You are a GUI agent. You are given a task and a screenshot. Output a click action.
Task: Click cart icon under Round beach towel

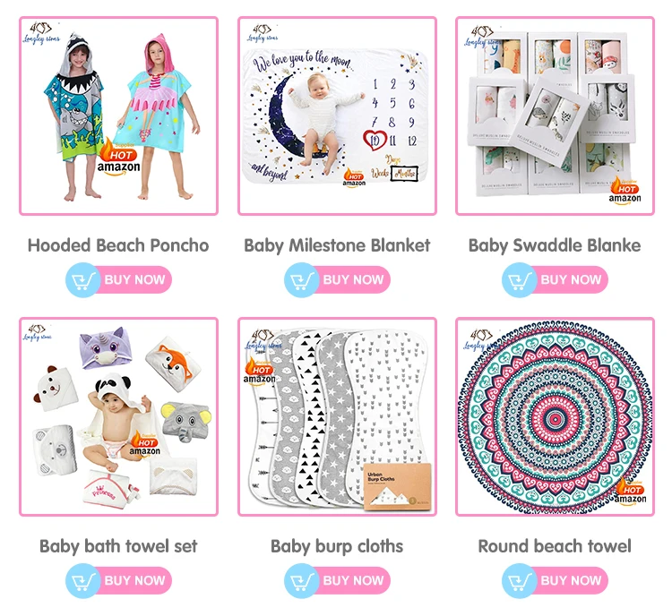(520, 581)
